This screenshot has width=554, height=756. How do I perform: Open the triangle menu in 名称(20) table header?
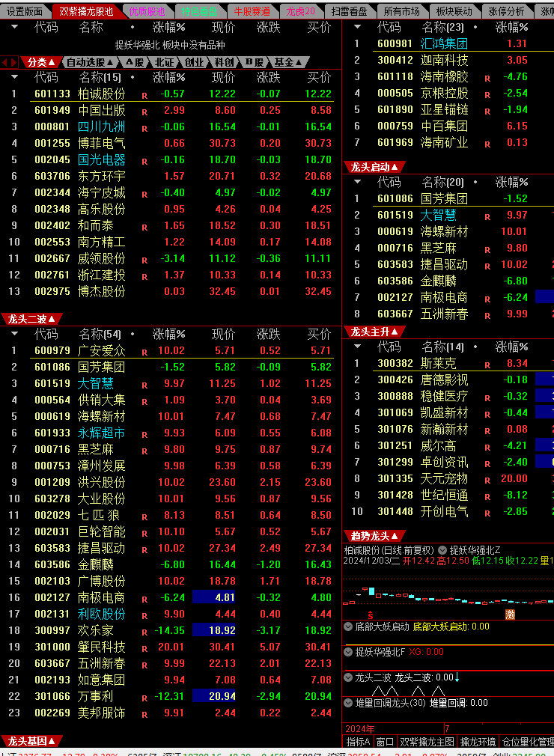tap(357, 182)
